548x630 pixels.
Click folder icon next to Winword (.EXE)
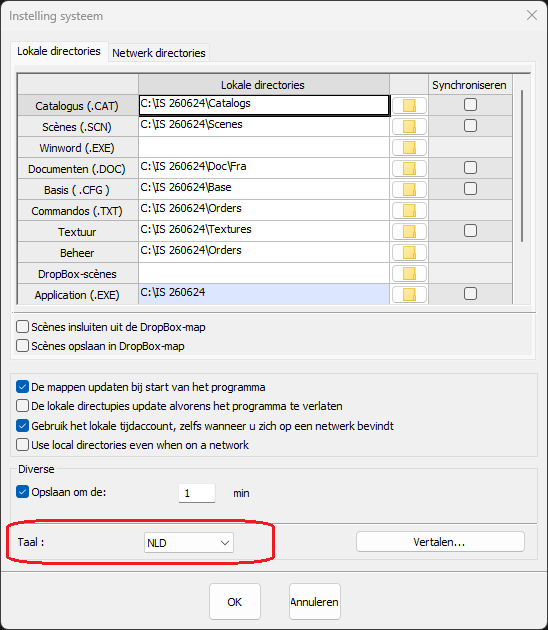409,148
